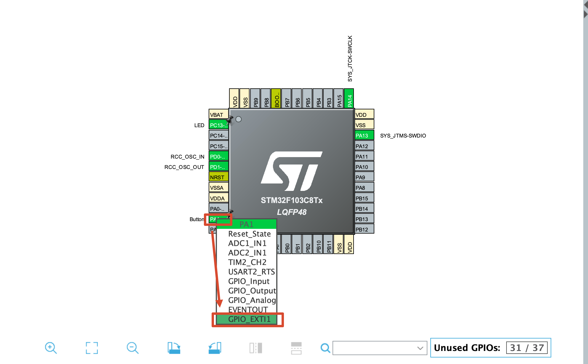Click the PB4 pin

[318, 98]
